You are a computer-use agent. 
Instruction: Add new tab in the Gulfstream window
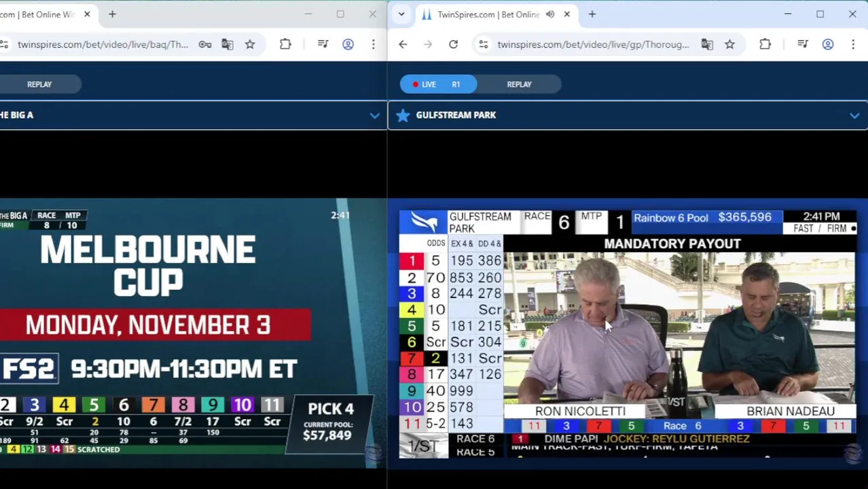(592, 14)
